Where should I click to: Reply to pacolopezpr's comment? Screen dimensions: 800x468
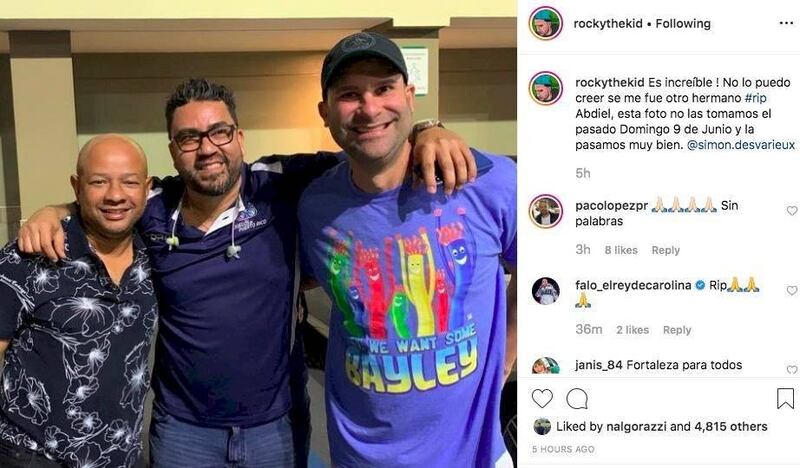(x=665, y=250)
